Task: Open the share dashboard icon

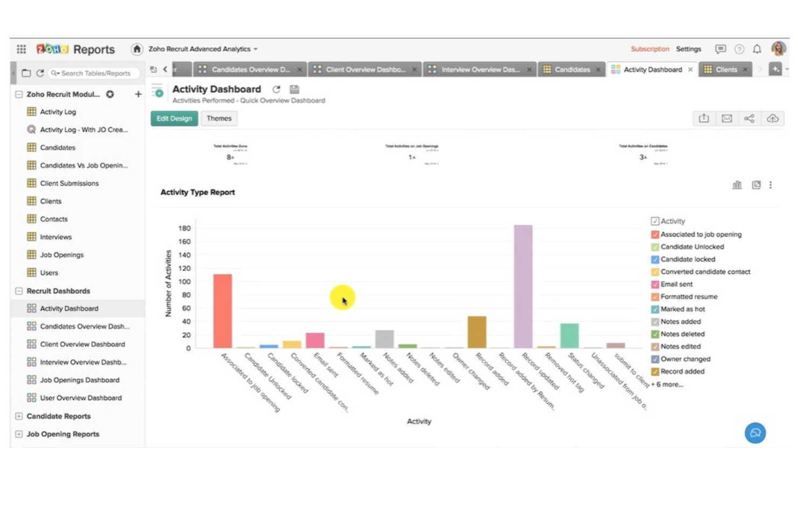Action: tap(749, 119)
